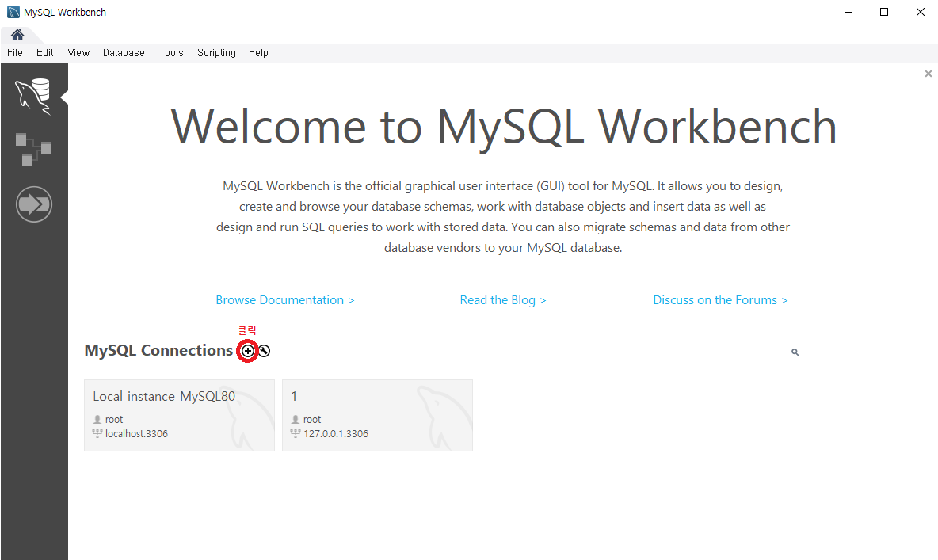The width and height of the screenshot is (938, 560).
Task: Follow the Discuss on the Forums link
Action: pos(720,300)
